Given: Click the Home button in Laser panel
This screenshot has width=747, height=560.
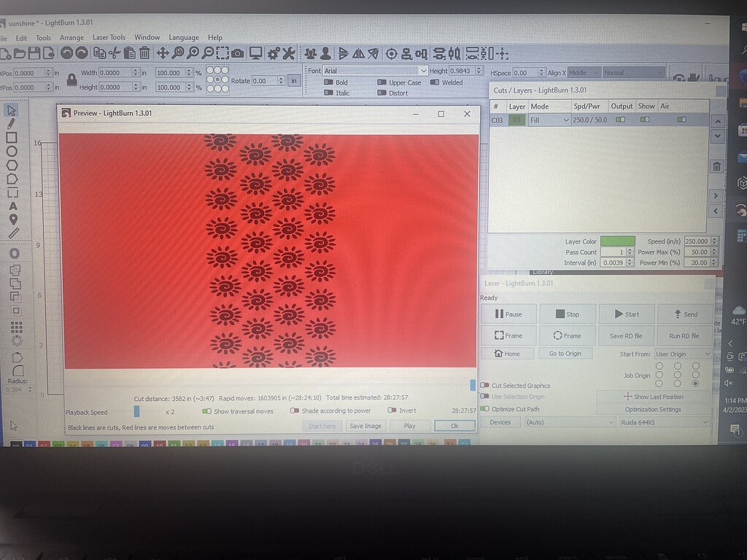Looking at the screenshot, I should click(x=507, y=354).
